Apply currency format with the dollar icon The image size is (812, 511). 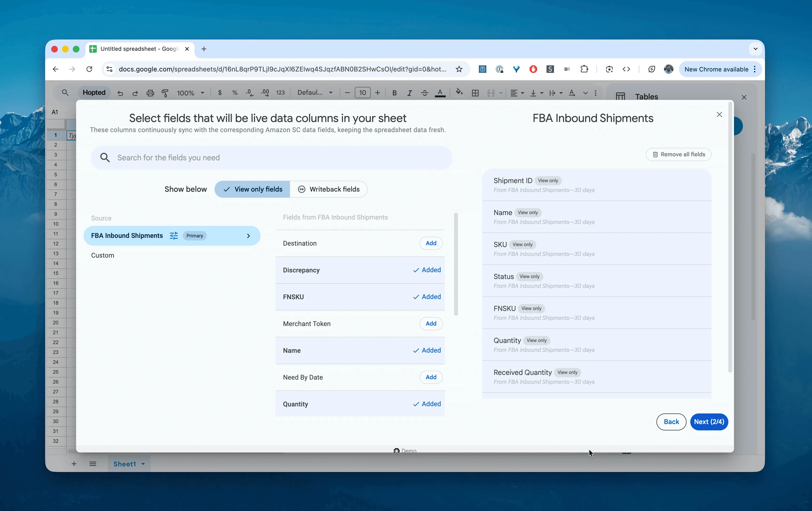point(220,93)
